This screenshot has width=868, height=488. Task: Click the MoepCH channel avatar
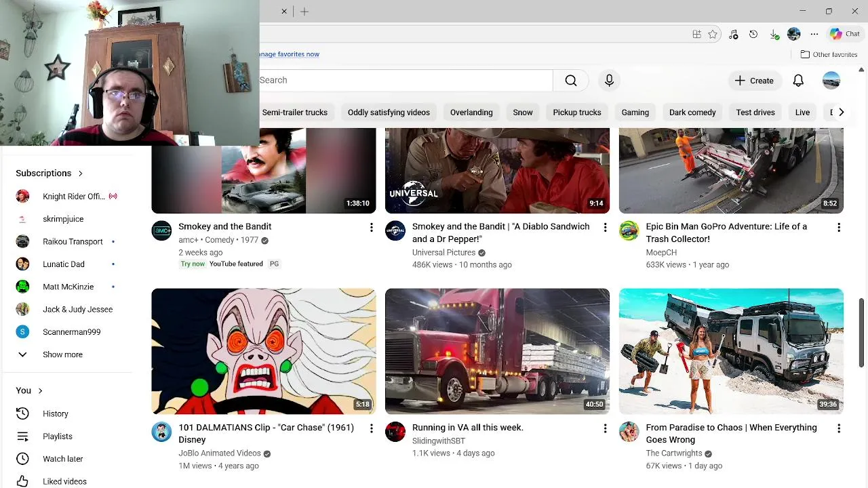629,230
